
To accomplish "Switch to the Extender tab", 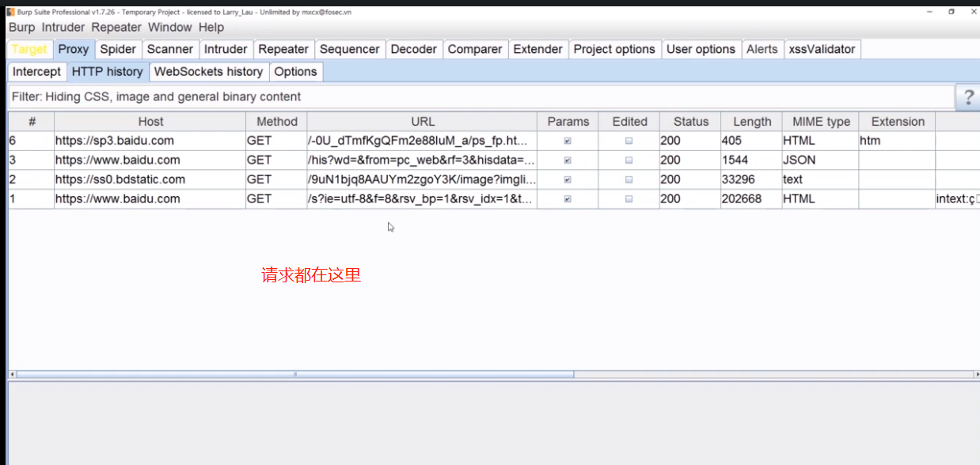I will click(x=538, y=49).
